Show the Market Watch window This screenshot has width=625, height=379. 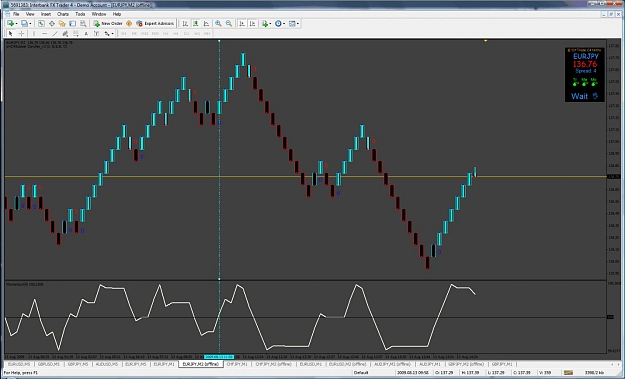click(41, 24)
